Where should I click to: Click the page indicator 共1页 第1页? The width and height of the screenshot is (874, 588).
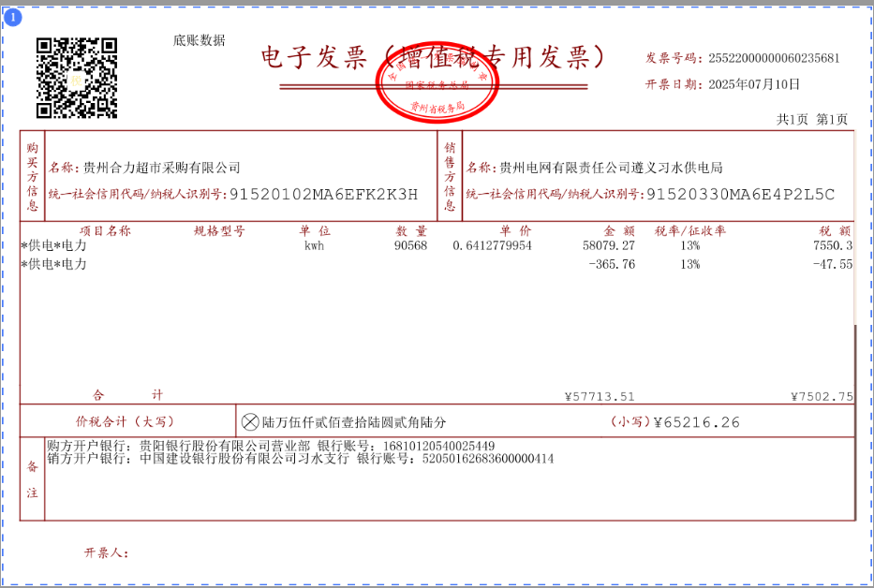click(811, 119)
